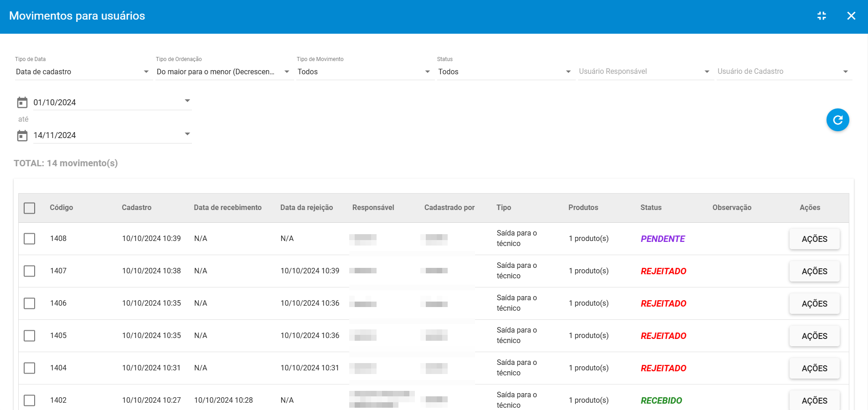Click the Observação column header
Image resolution: width=868 pixels, height=410 pixels.
point(732,207)
